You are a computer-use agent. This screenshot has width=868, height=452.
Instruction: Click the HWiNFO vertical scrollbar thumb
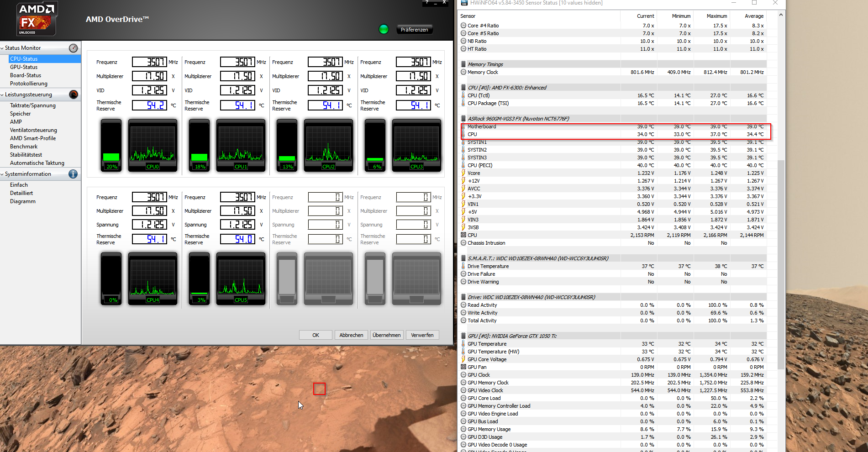click(x=781, y=265)
